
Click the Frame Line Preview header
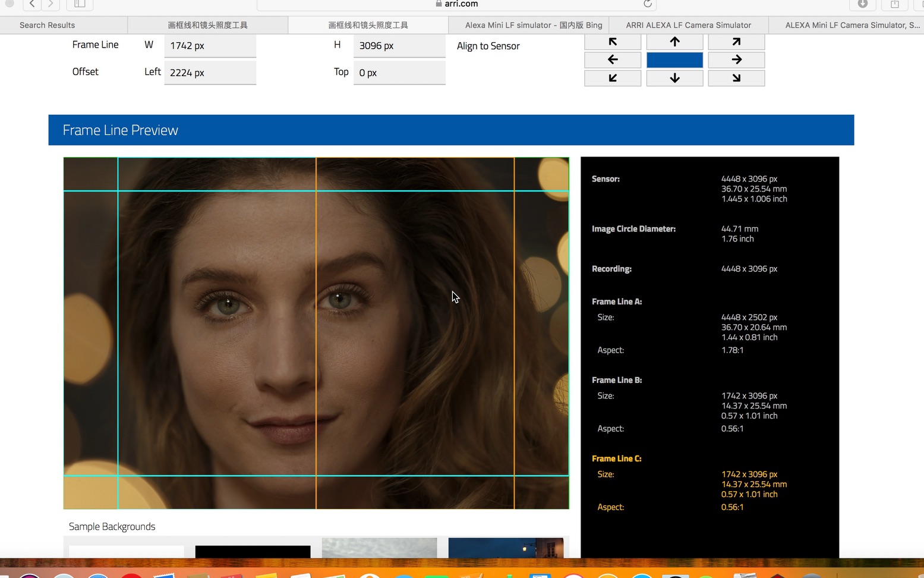pos(451,130)
